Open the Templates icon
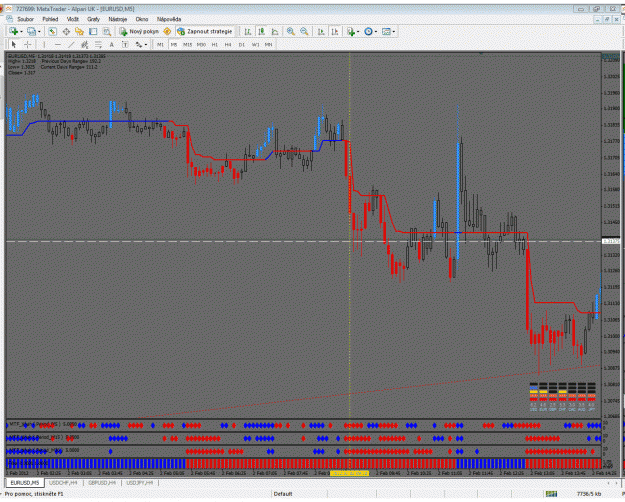This screenshot has width=625, height=502. tap(386, 31)
